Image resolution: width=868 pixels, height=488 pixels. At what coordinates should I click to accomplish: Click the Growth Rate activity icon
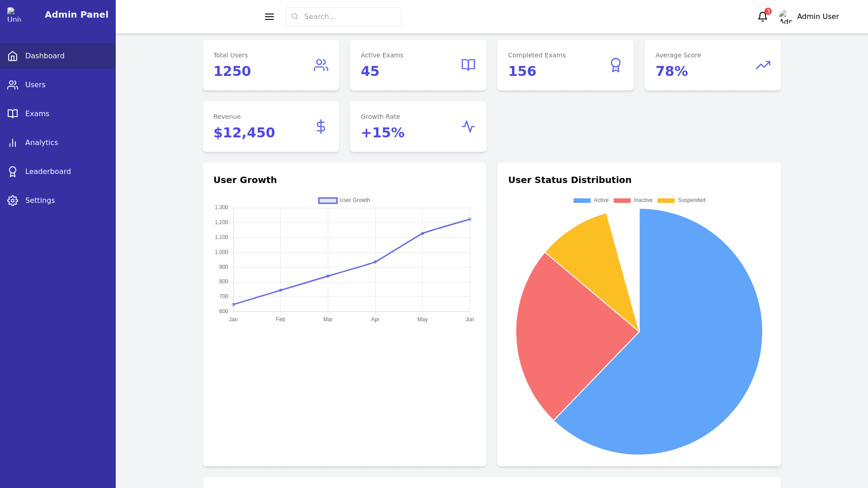pos(468,127)
